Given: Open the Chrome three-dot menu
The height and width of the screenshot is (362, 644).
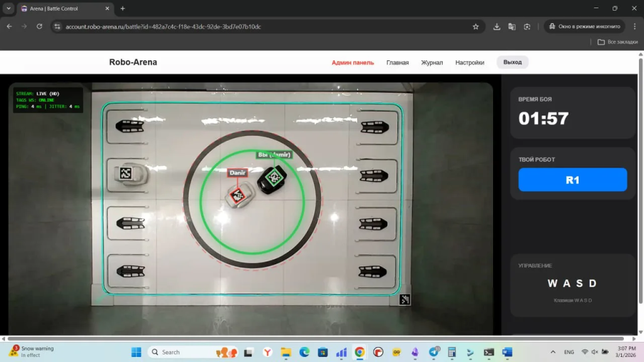Looking at the screenshot, I should click(635, 26).
